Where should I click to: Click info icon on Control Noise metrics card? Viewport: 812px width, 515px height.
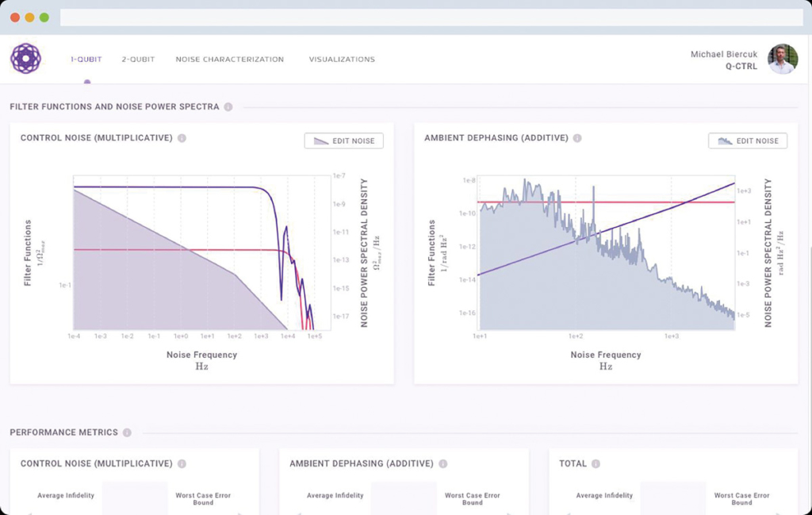point(182,464)
